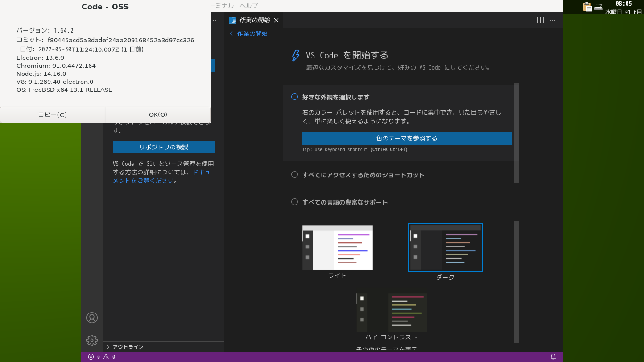Click the 水曜日 01 6月 date text
Viewport: 644px width, 362px height.
click(624, 12)
